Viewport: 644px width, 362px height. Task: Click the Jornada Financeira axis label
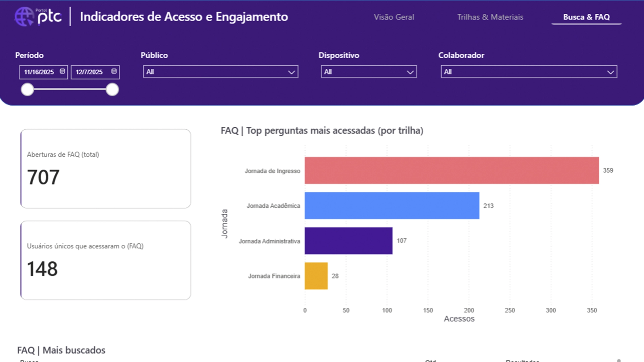[x=274, y=276]
